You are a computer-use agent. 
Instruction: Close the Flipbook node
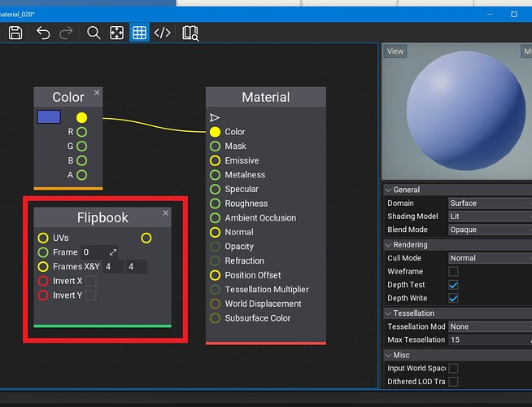tap(166, 213)
